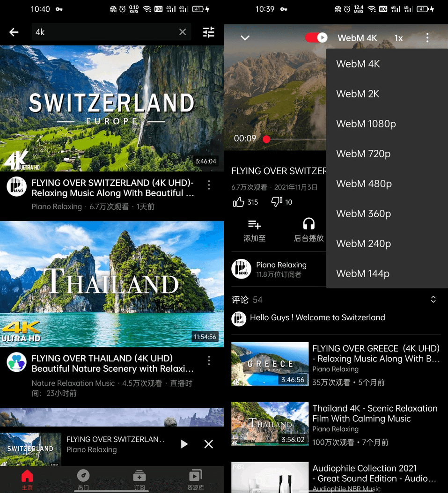Tap the back arrow beside search field
The height and width of the screenshot is (493, 448).
tap(14, 32)
